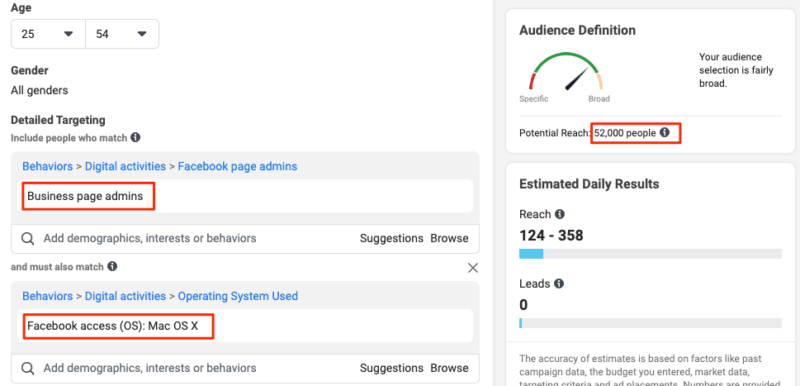Open the maximum age dropdown showing 54
The height and width of the screenshot is (386, 800).
[122, 34]
